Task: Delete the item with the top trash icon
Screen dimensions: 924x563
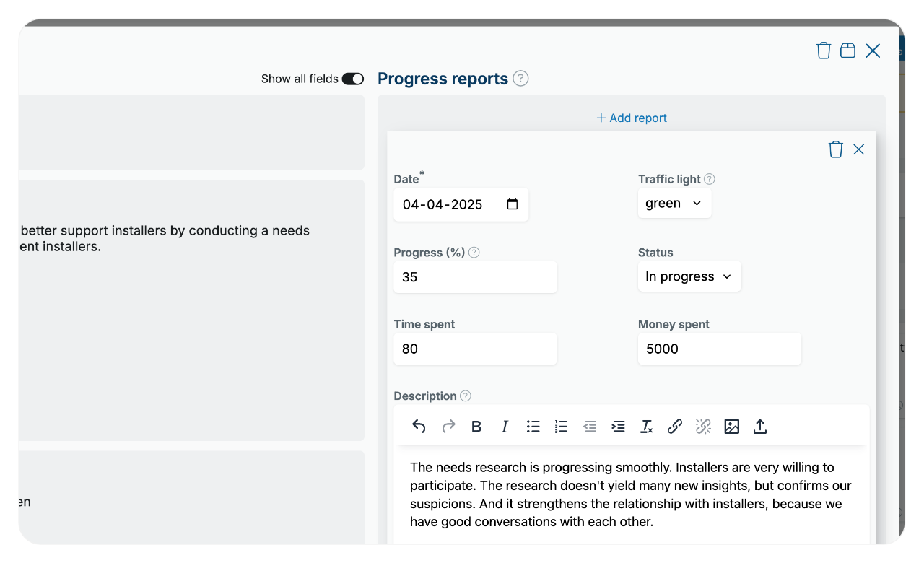Action: tap(824, 51)
